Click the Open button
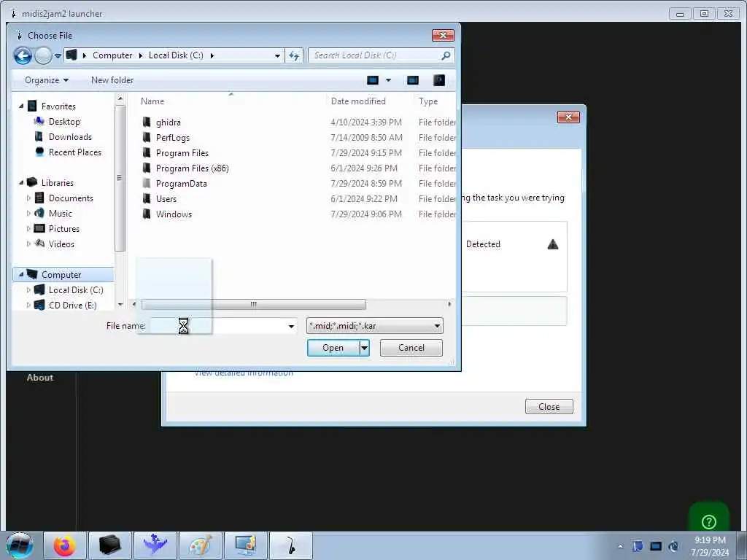This screenshot has width=747, height=560. pyautogui.click(x=333, y=348)
